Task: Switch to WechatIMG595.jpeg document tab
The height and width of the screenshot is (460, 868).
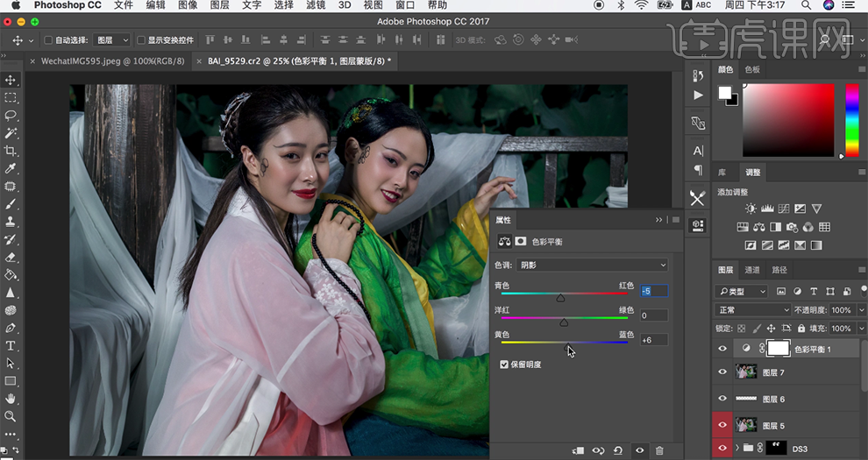Action: 112,61
